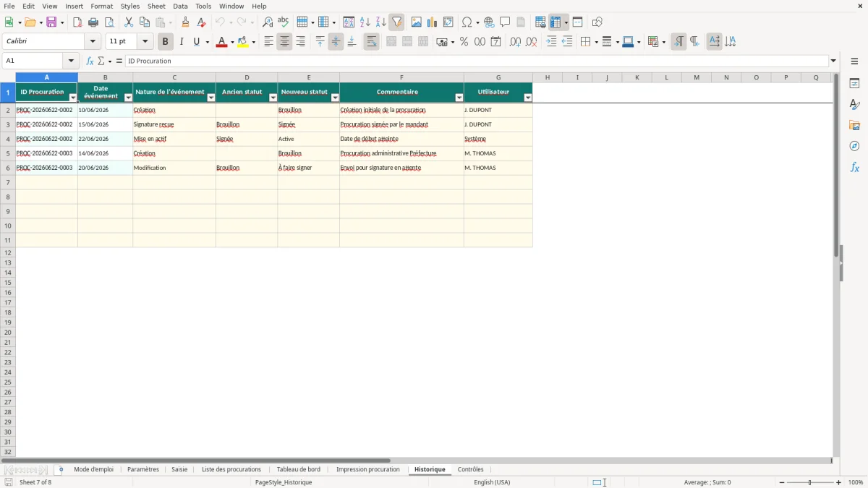The width and height of the screenshot is (868, 488).
Task: Split the window
Action: 578,22
